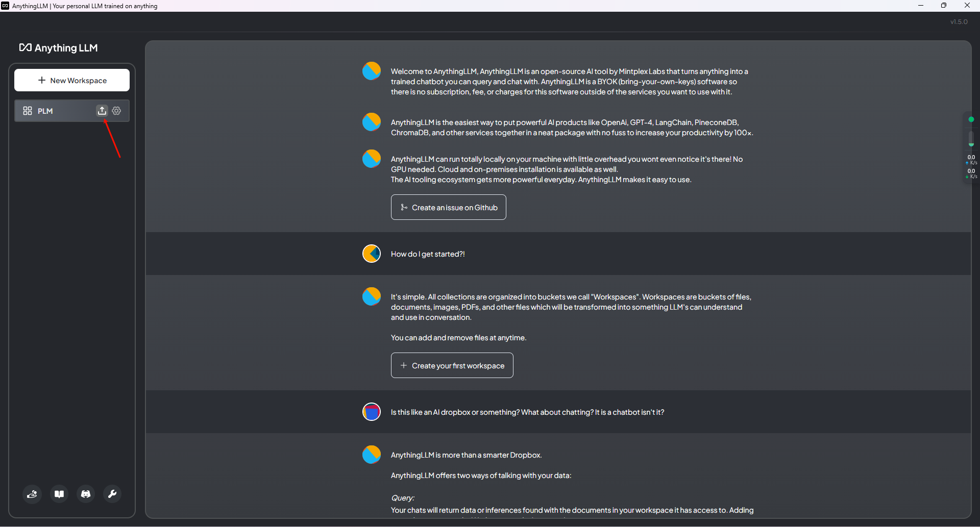Click the Anything LLM logo

click(x=58, y=47)
